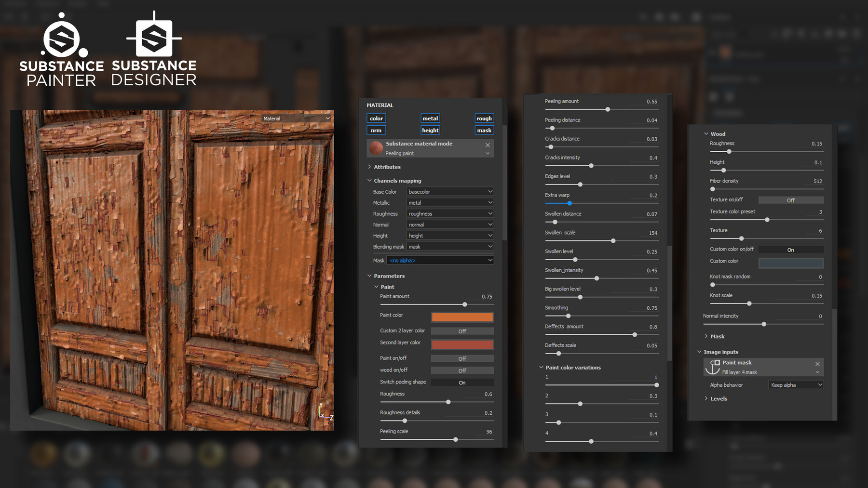868x488 pixels.
Task: Open the Mask no alpha dropdown
Action: [x=440, y=260]
